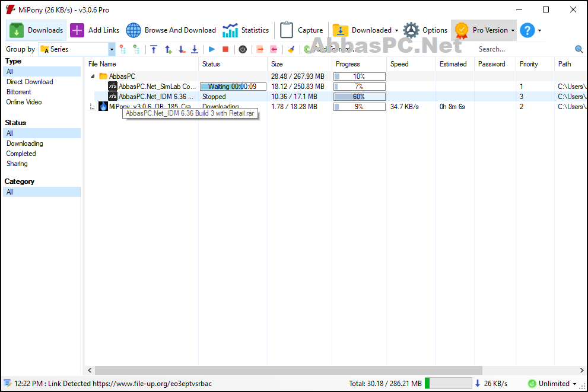Click the 60% progress bar of IDM file
The width and height of the screenshot is (588, 392).
point(359,97)
